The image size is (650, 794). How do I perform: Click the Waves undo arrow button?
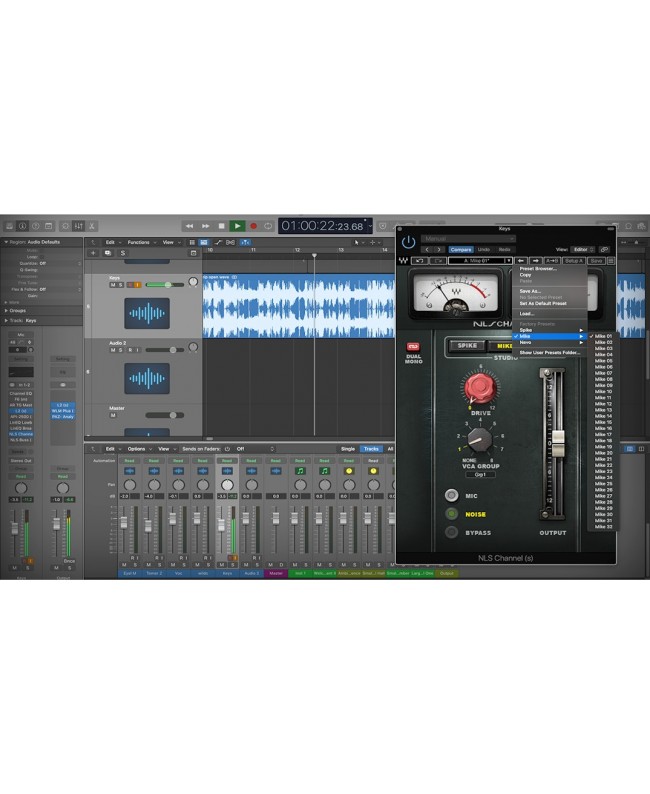point(419,261)
